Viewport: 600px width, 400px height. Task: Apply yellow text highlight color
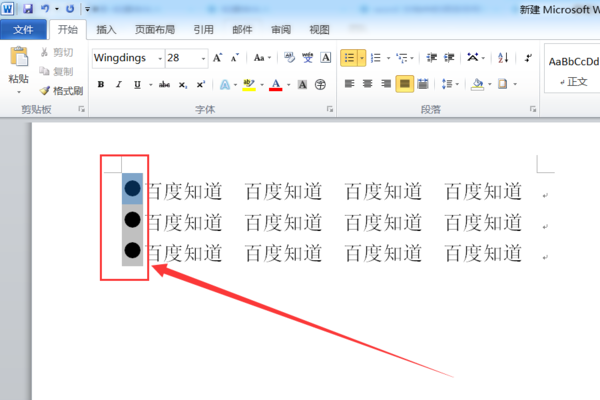pos(249,85)
